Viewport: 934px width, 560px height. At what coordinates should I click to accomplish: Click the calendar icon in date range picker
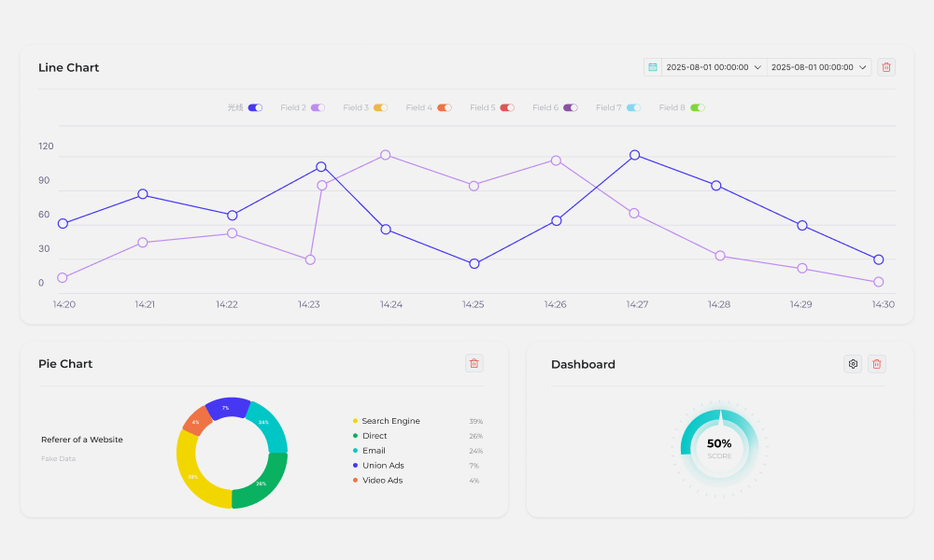pyautogui.click(x=653, y=67)
